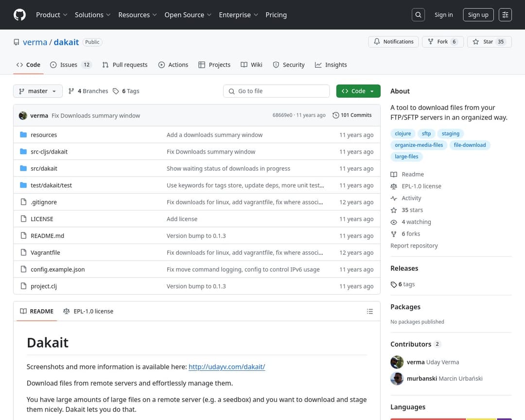Open the test/dakait/test folder

[51, 185]
